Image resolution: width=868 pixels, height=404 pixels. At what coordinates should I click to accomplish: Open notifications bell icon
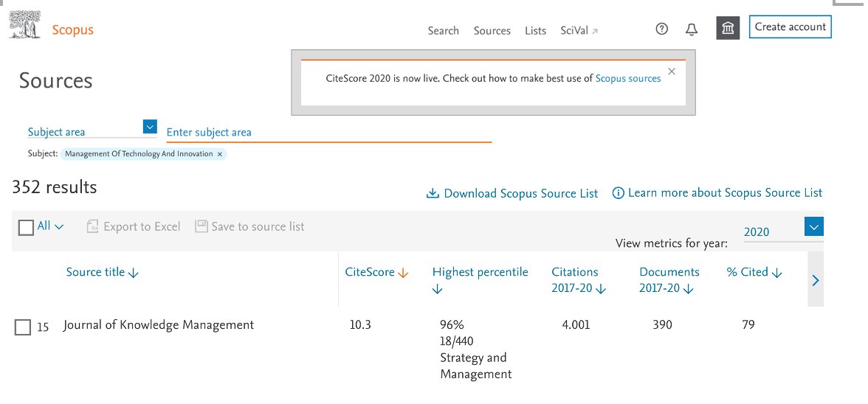pos(692,29)
